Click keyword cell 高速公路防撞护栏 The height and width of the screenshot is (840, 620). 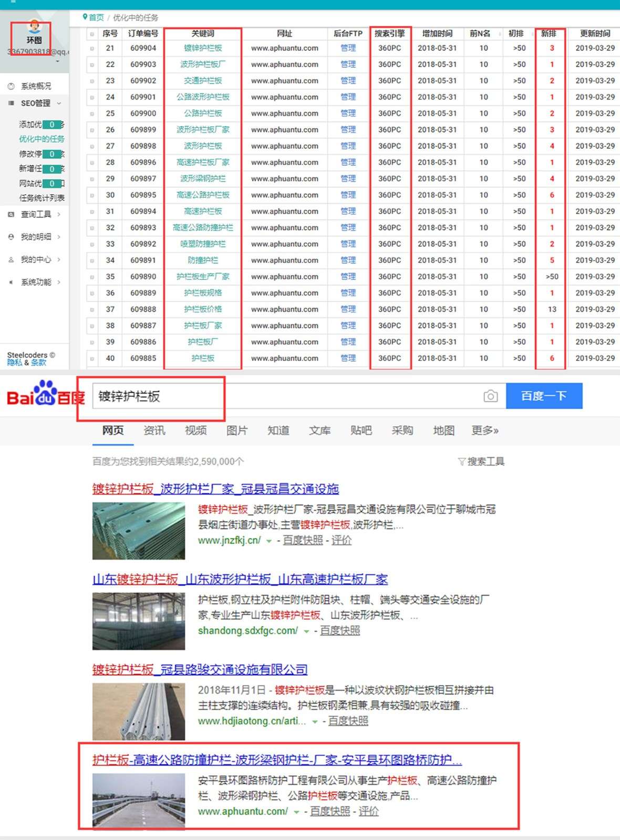[x=203, y=228]
